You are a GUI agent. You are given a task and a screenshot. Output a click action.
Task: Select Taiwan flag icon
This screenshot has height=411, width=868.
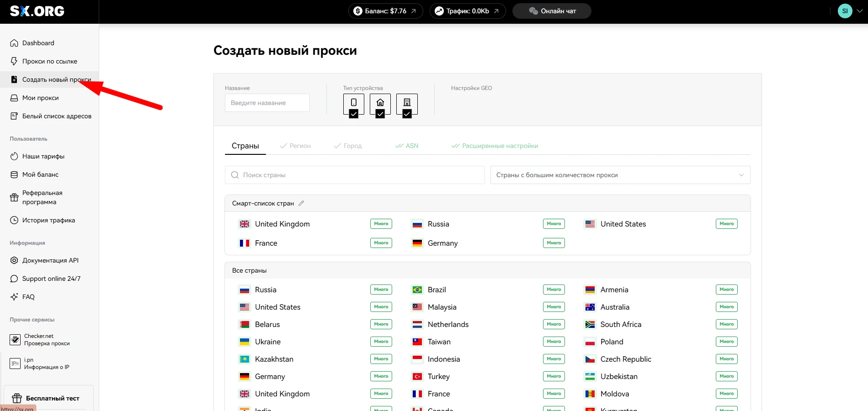click(417, 342)
